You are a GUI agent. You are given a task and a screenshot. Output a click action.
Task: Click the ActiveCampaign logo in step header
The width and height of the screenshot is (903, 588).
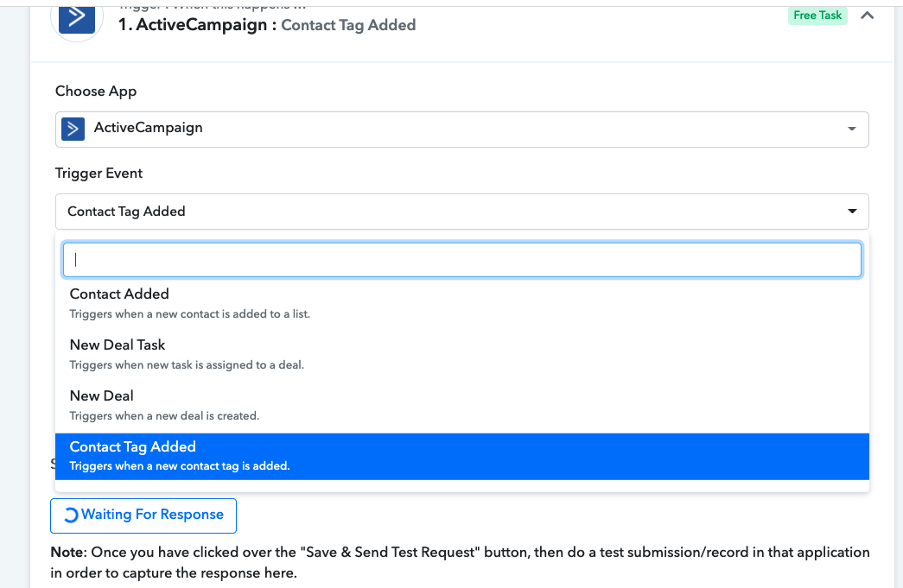click(x=77, y=18)
